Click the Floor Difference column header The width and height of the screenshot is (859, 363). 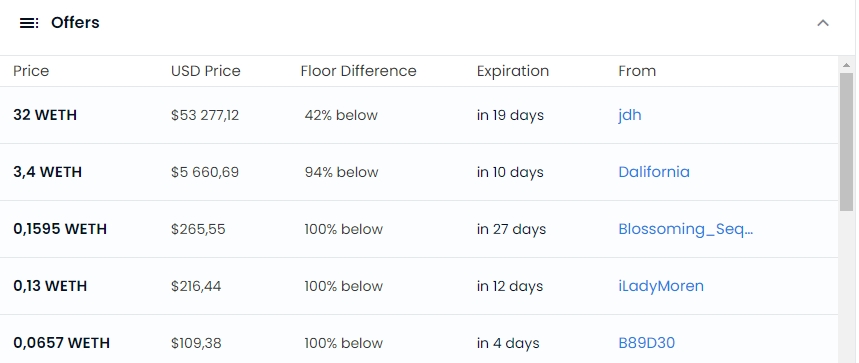(x=358, y=71)
